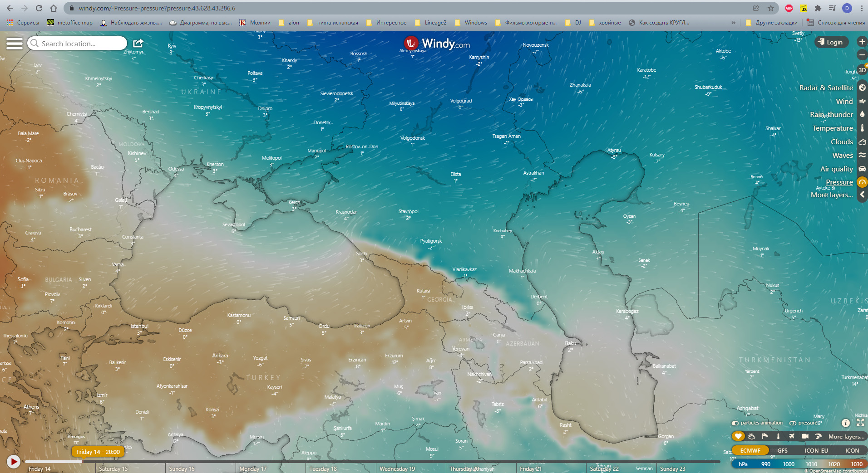Toggle pressure isolines switch

pos(793,423)
